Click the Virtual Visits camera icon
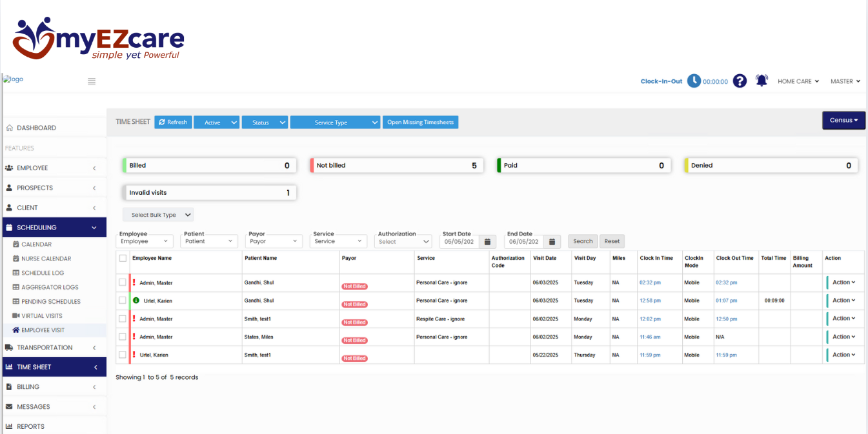 (x=16, y=316)
